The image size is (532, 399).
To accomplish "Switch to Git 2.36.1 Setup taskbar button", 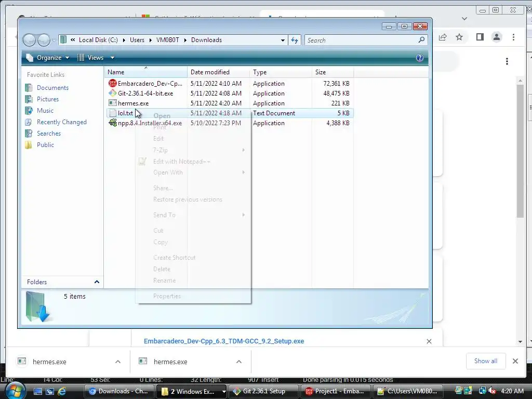I will pos(263,391).
